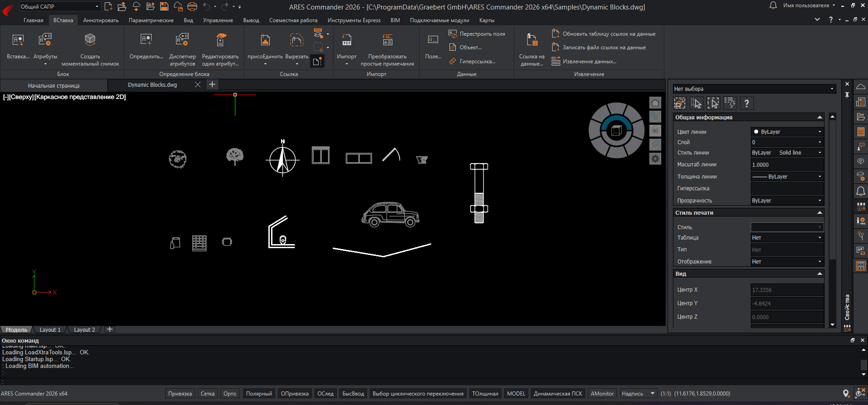This screenshot has width=868, height=405.
Task: Open the workspace dropdown Общий САПР
Action: (59, 6)
